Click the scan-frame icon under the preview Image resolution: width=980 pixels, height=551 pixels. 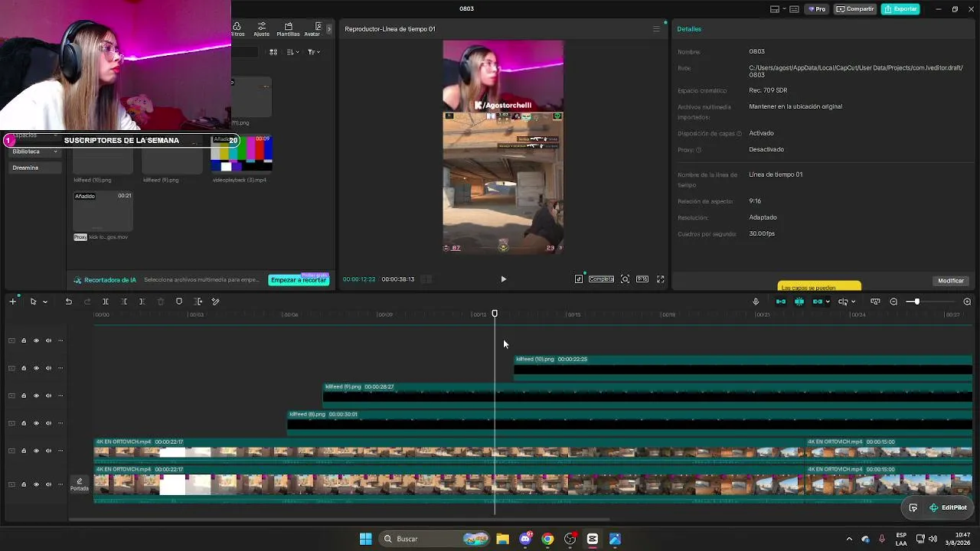tap(625, 279)
